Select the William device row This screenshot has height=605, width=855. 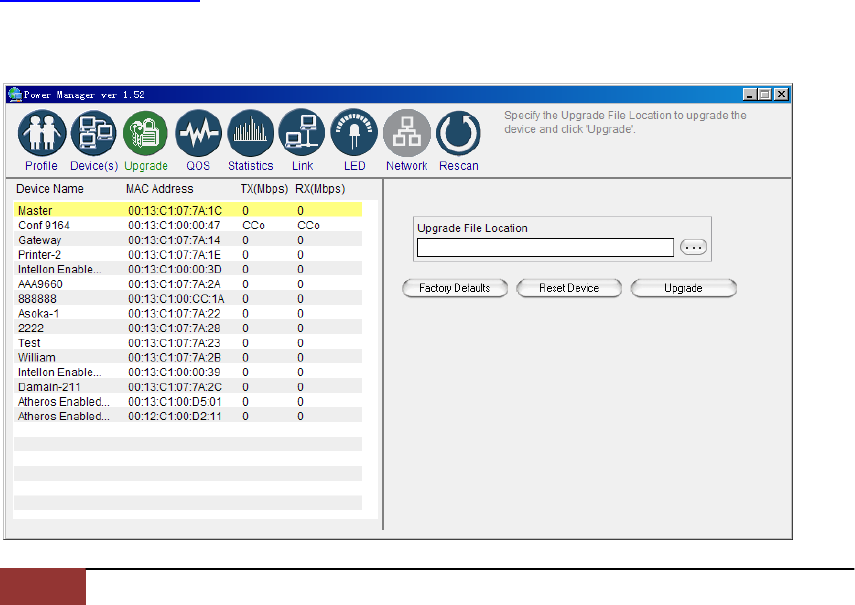point(188,358)
